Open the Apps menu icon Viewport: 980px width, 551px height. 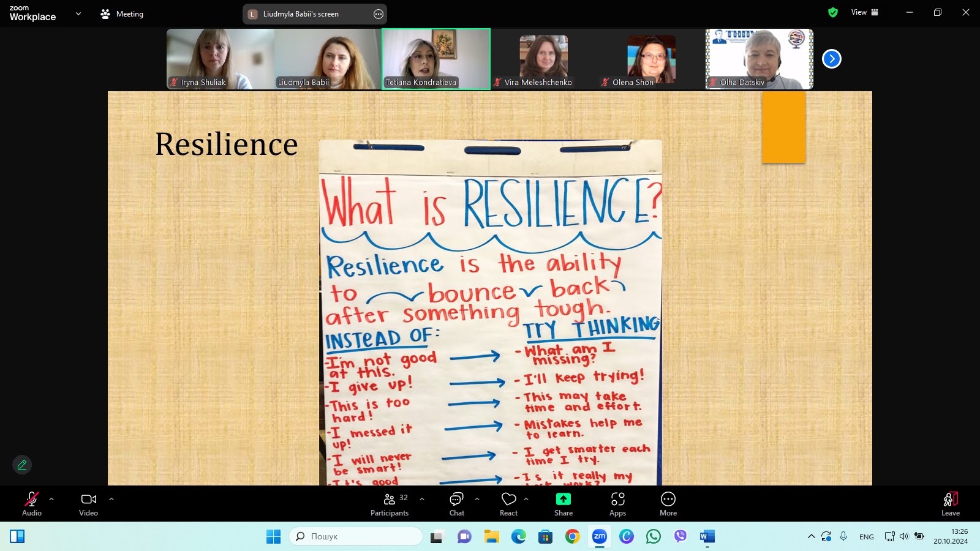tap(617, 504)
